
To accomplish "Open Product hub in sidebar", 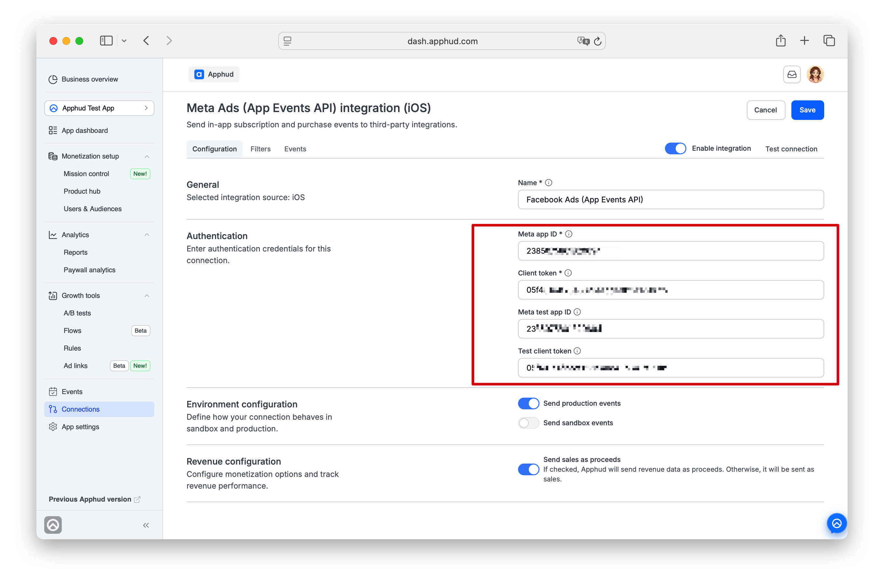I will (82, 191).
